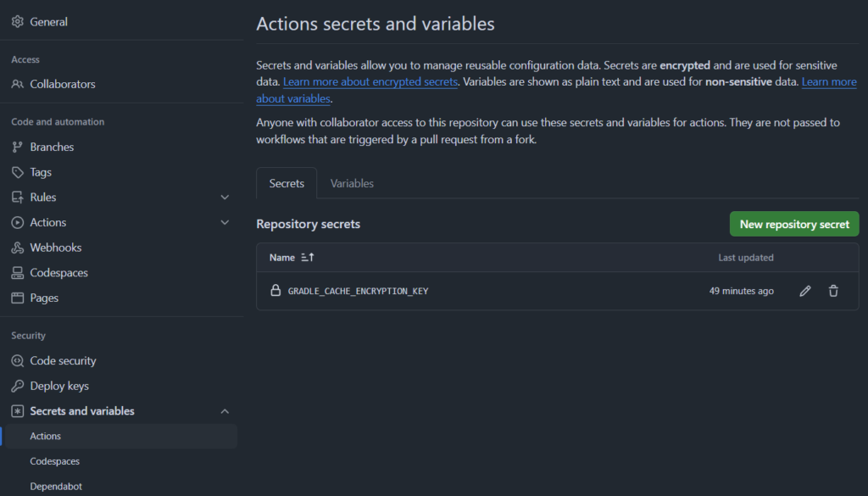Open Learn more about encrypted secrets link
Image resolution: width=868 pixels, height=496 pixels.
pos(370,81)
